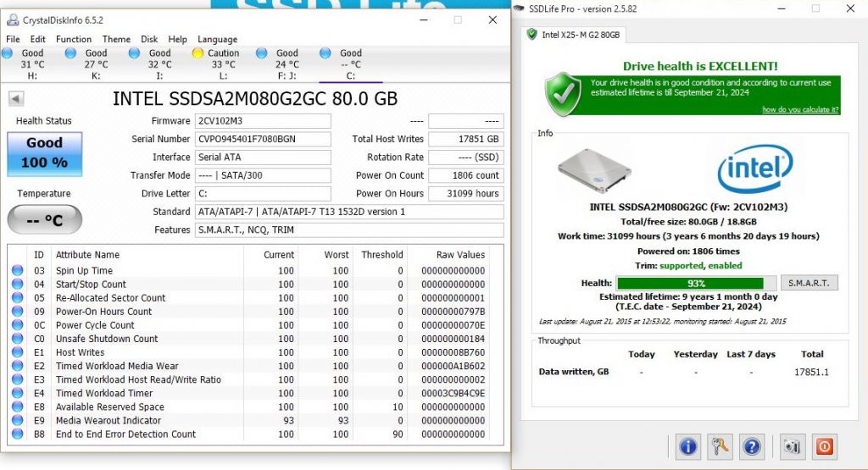The image size is (868, 470).
Task: Open the Help menu
Action: [x=178, y=39]
